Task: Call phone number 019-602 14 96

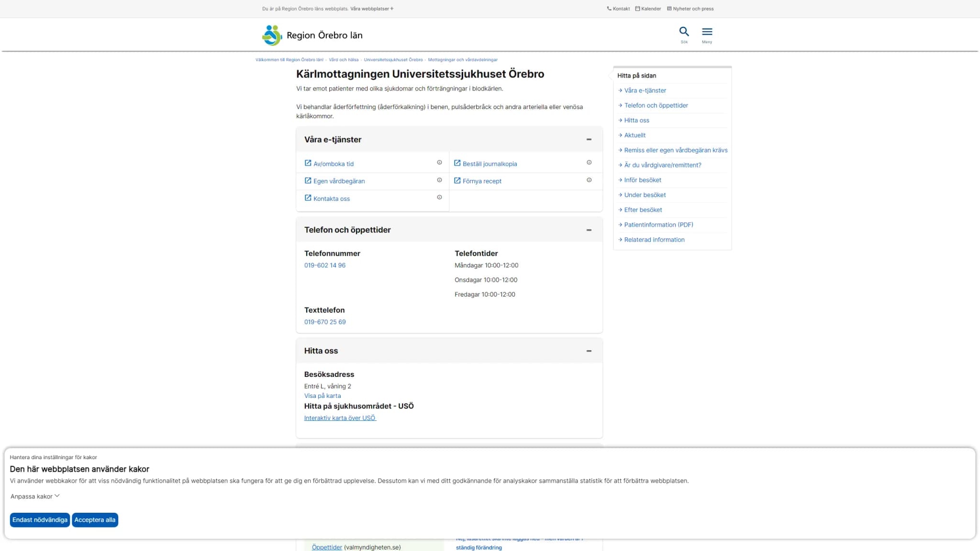Action: point(324,265)
